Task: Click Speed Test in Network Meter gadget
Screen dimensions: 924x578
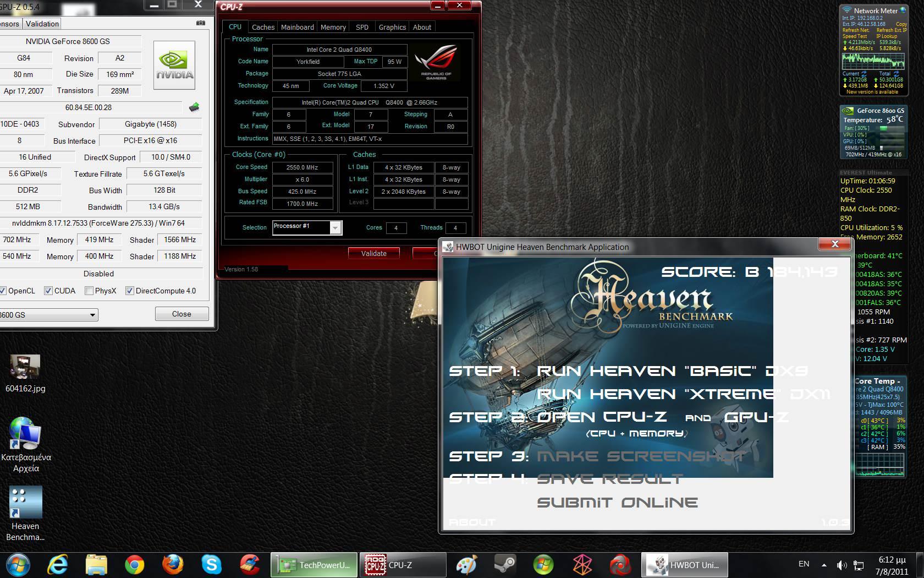Action: (854, 36)
